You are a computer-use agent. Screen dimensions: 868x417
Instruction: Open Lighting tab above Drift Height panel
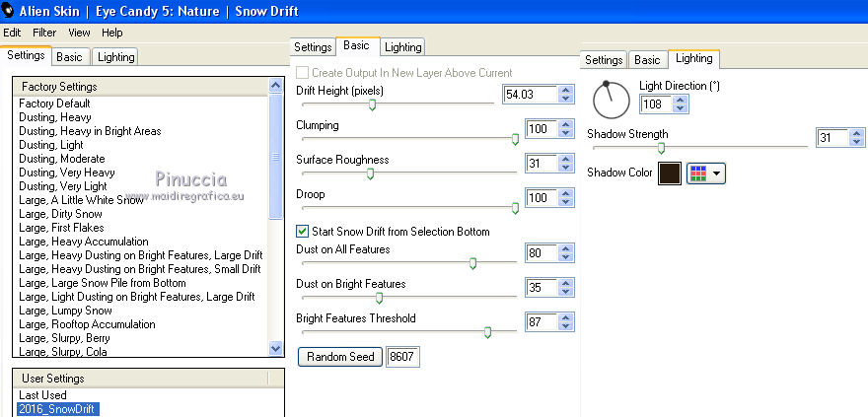402,47
